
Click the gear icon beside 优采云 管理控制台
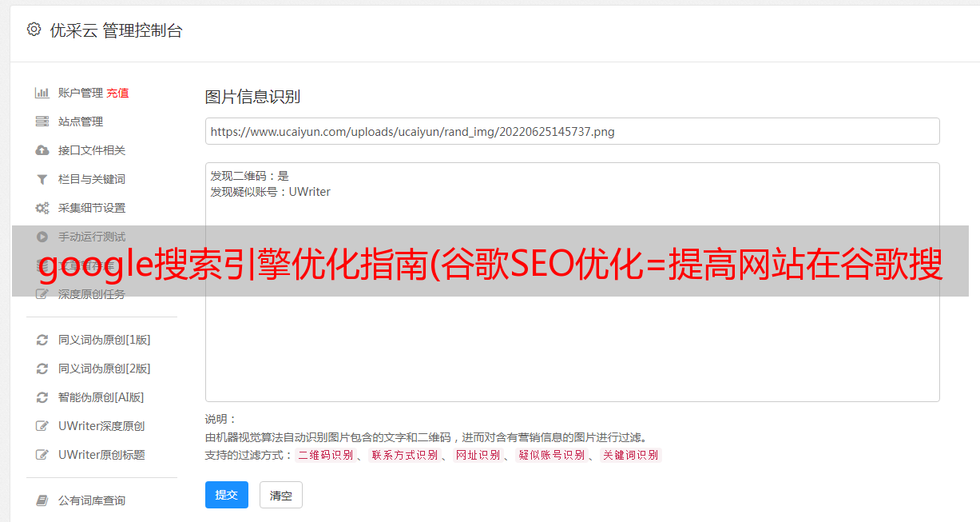coord(34,30)
